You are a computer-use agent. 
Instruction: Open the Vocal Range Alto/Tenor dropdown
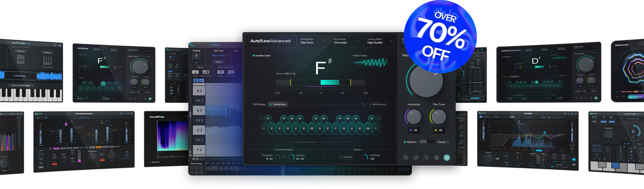point(313,41)
